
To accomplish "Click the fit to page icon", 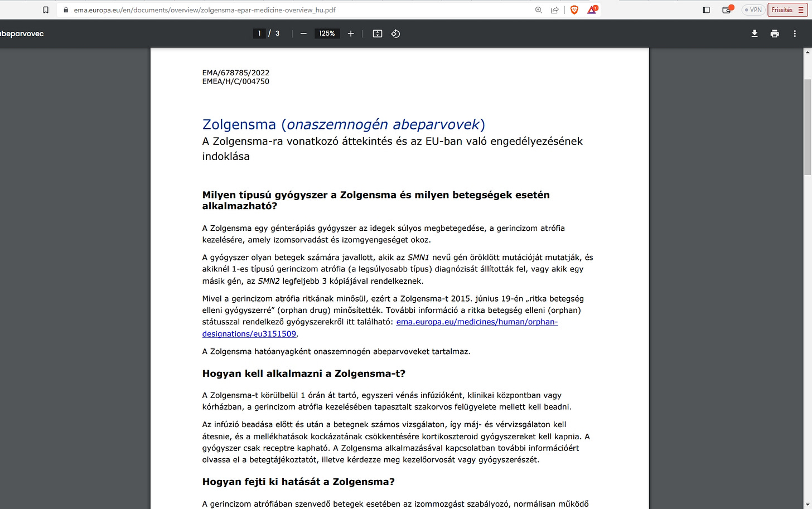I will [378, 33].
